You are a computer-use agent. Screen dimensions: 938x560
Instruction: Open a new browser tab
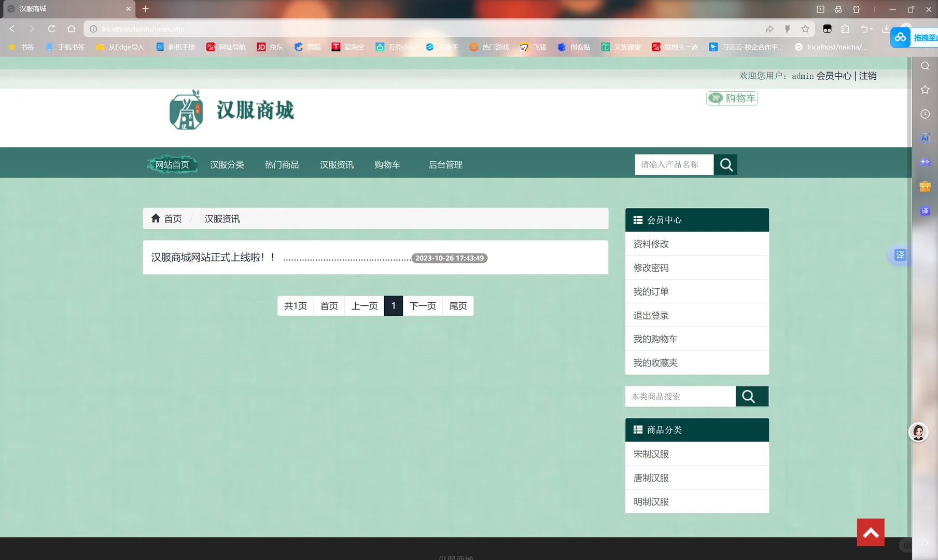click(x=145, y=9)
